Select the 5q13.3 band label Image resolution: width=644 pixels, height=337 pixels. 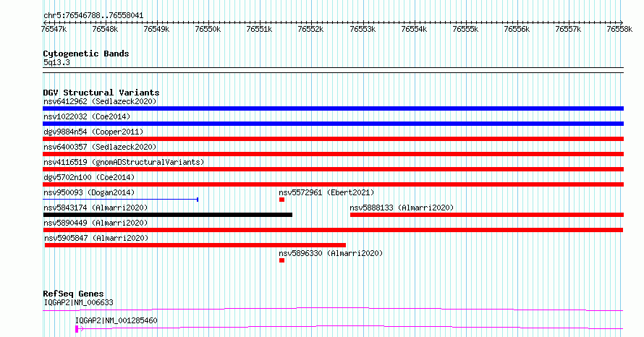(x=56, y=62)
